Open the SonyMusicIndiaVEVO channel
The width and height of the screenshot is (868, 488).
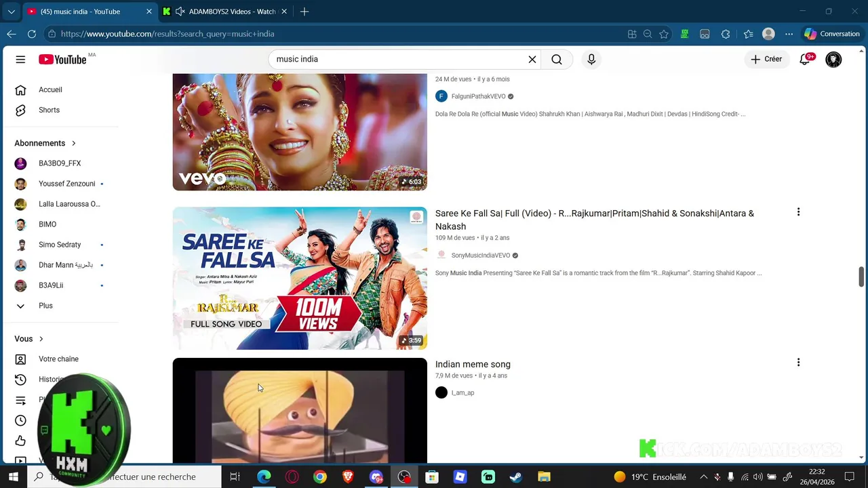[481, 256]
